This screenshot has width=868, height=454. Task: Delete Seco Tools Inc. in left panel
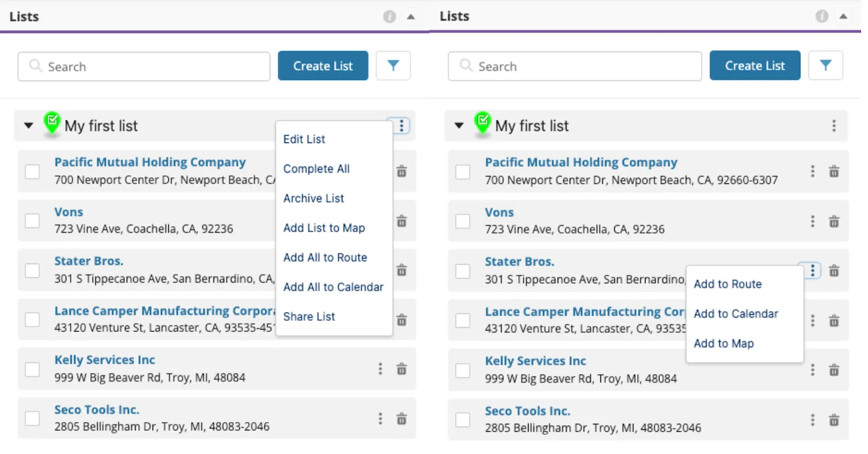[401, 418]
